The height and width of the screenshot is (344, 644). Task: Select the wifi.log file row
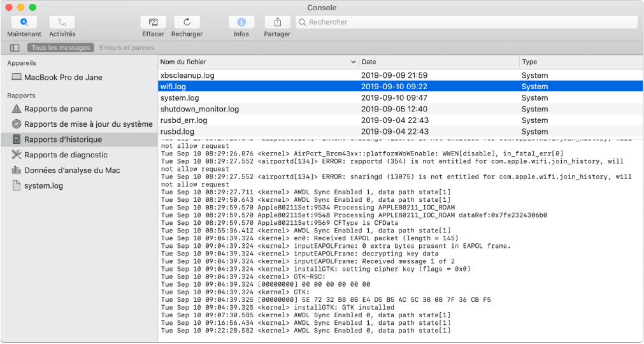401,87
